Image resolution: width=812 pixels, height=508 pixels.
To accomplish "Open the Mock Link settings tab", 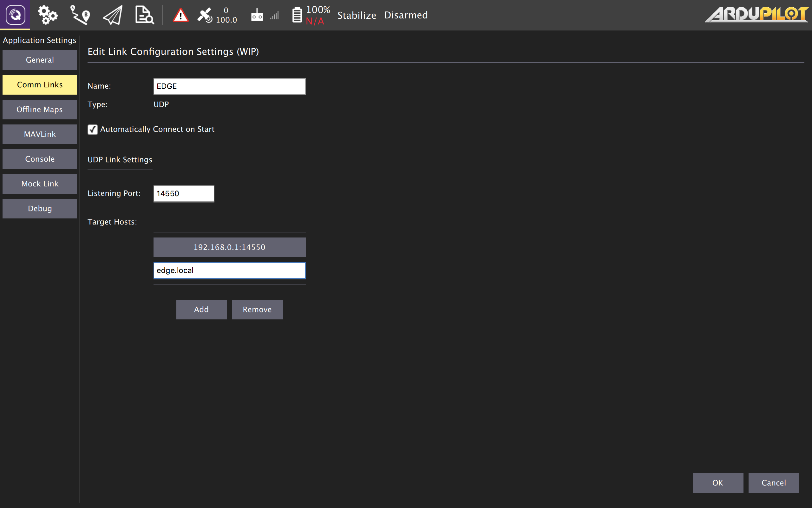I will pos(40,184).
